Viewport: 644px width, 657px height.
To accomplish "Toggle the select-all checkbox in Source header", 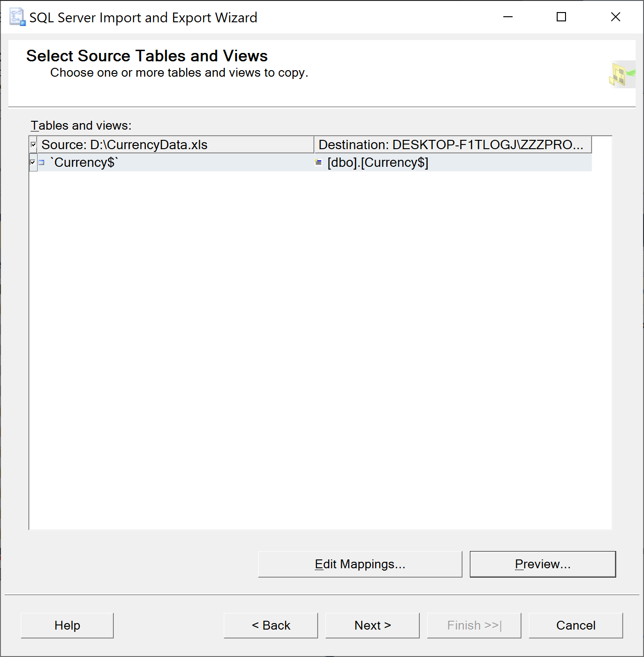I will click(x=33, y=145).
